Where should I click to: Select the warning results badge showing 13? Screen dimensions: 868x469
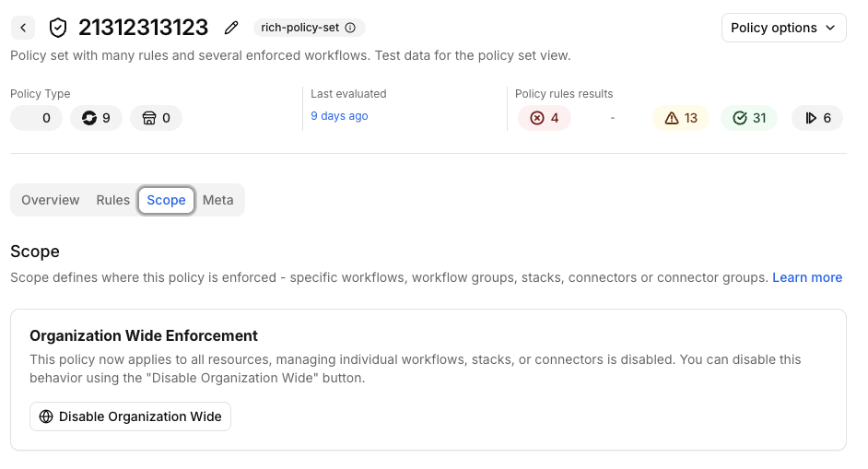pos(681,118)
